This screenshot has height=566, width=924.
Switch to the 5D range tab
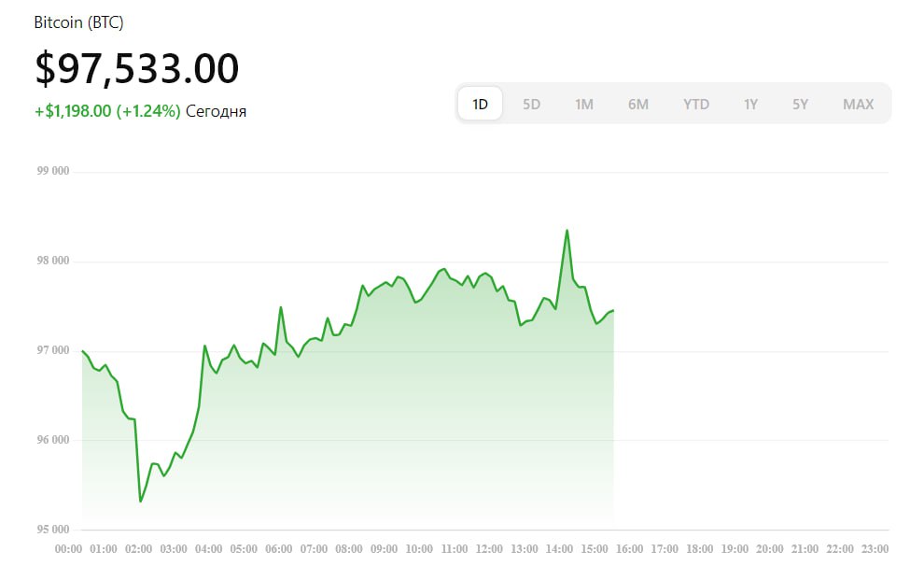[x=531, y=104]
